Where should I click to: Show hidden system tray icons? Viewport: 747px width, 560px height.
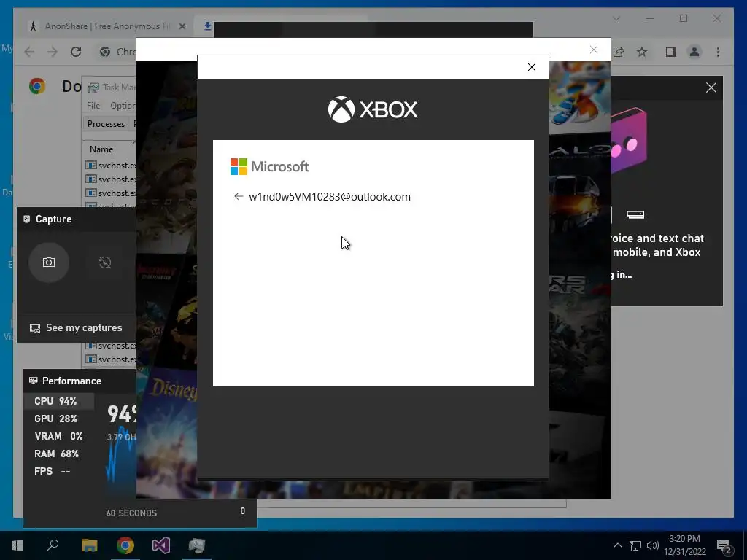[617, 545]
